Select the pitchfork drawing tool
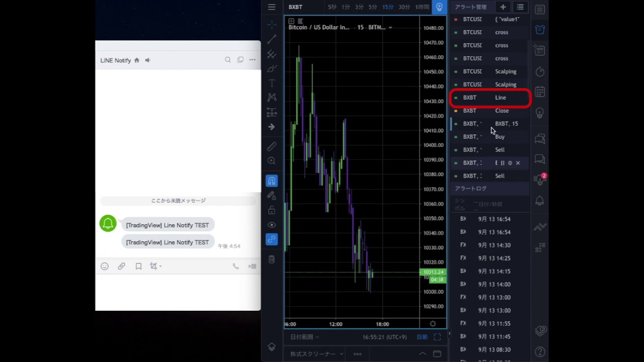 272,54
